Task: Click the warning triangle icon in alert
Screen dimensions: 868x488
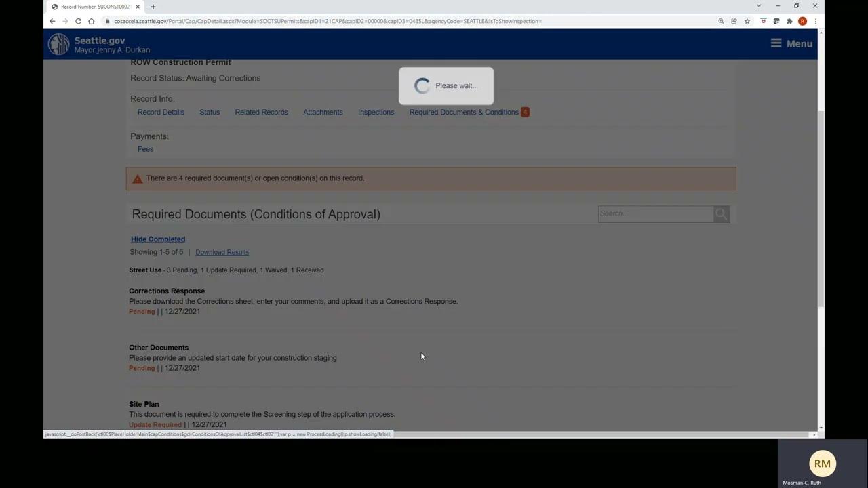Action: (x=138, y=179)
